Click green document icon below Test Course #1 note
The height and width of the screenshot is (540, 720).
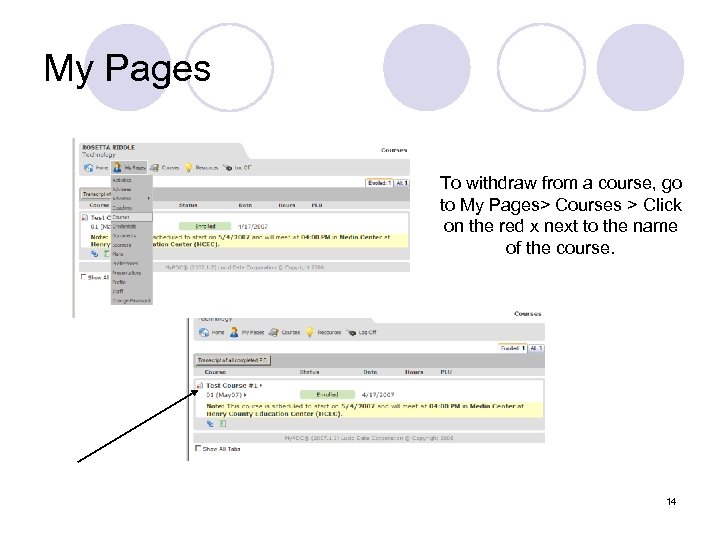tap(223, 424)
